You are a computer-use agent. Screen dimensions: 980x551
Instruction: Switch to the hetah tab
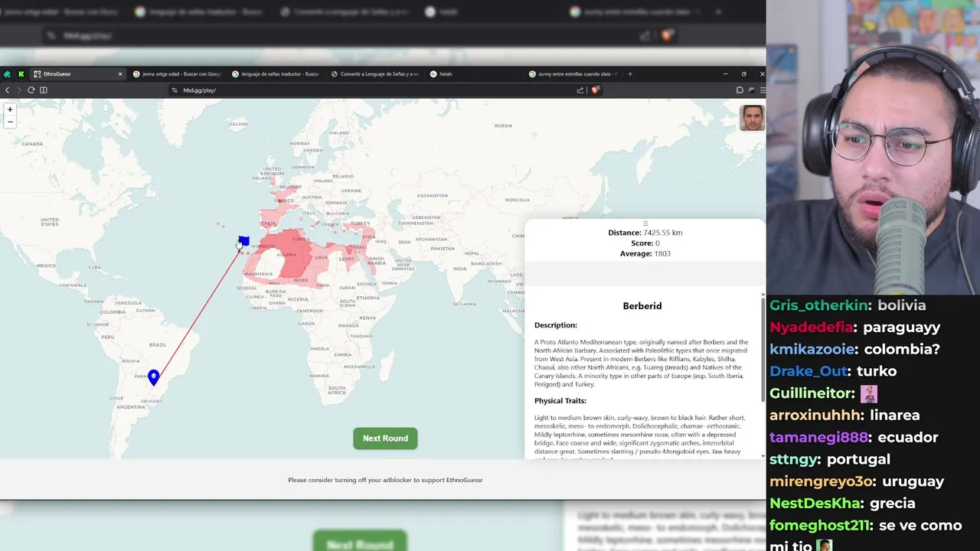click(474, 74)
